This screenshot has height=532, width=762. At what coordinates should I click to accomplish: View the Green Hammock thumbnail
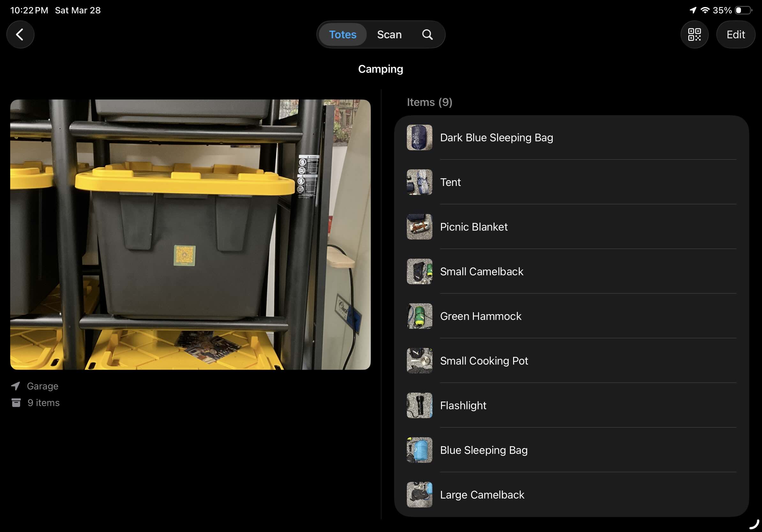pyautogui.click(x=420, y=316)
